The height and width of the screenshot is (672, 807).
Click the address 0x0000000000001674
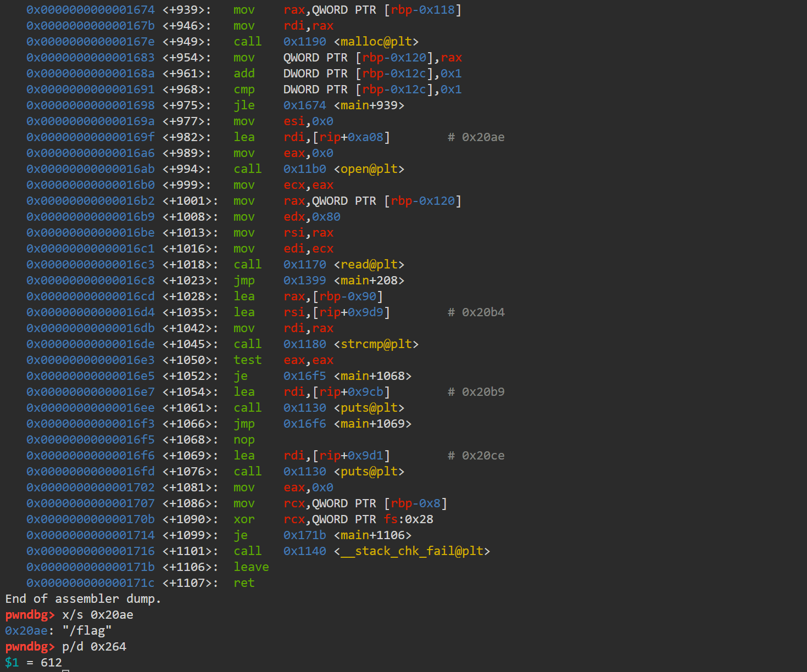[91, 10]
